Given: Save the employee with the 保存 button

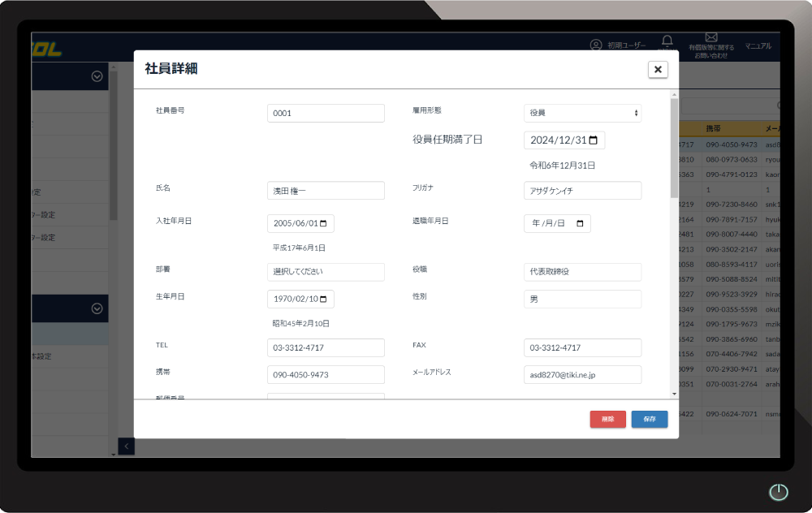Looking at the screenshot, I should click(x=649, y=420).
